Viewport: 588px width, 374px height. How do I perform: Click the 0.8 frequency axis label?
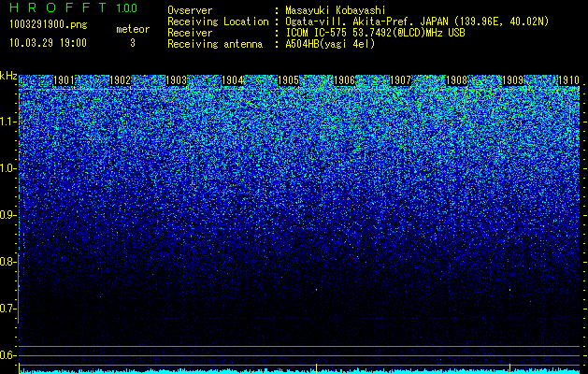7,262
